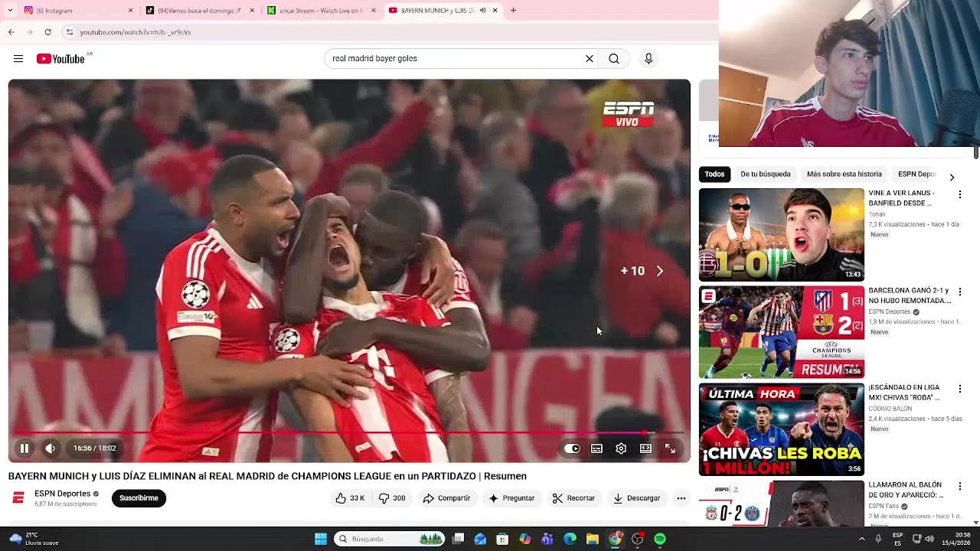The image size is (980, 551).
Task: Open OBS Studio from the taskbar
Action: click(638, 539)
